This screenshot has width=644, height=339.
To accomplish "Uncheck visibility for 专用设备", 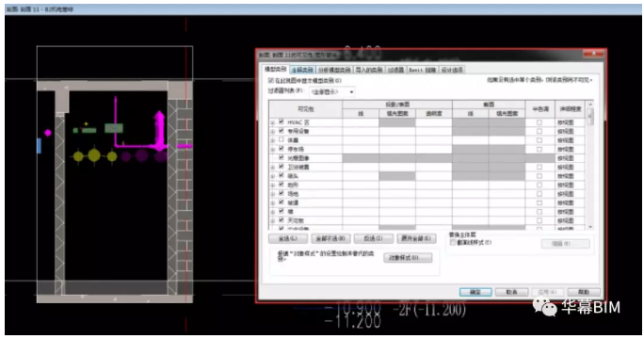I will click(282, 131).
